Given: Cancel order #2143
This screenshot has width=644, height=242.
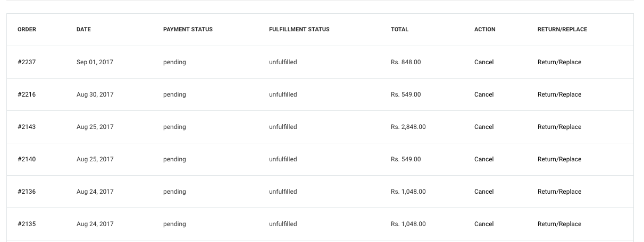Looking at the screenshot, I should coord(484,127).
